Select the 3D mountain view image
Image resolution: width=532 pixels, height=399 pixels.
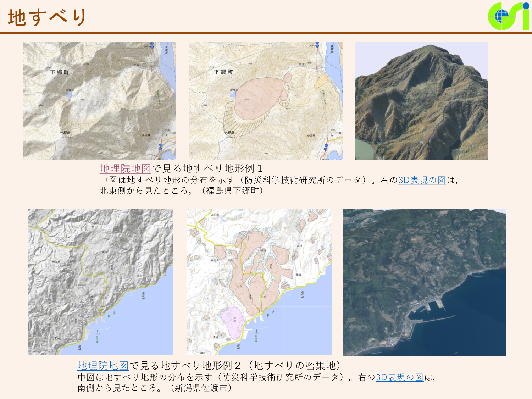tap(422, 101)
